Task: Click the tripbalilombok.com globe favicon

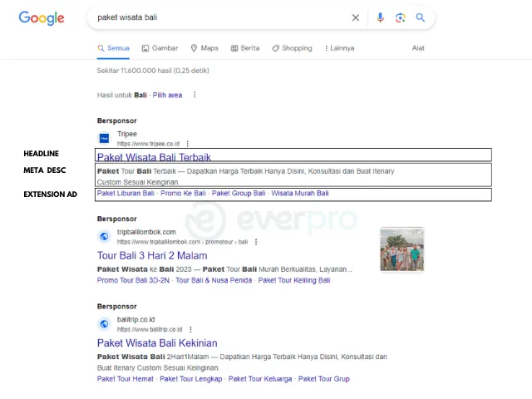Action: tap(104, 236)
